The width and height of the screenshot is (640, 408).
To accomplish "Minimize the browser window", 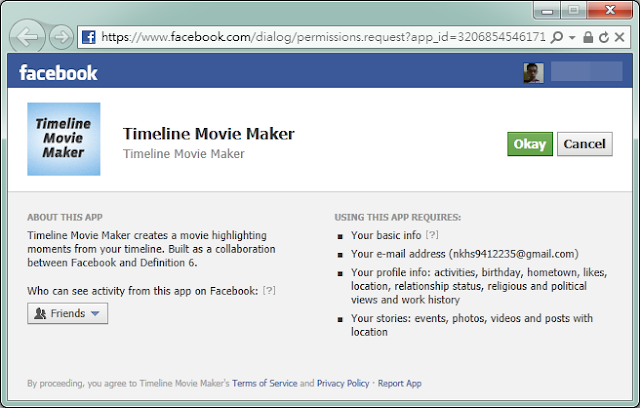I will [547, 10].
